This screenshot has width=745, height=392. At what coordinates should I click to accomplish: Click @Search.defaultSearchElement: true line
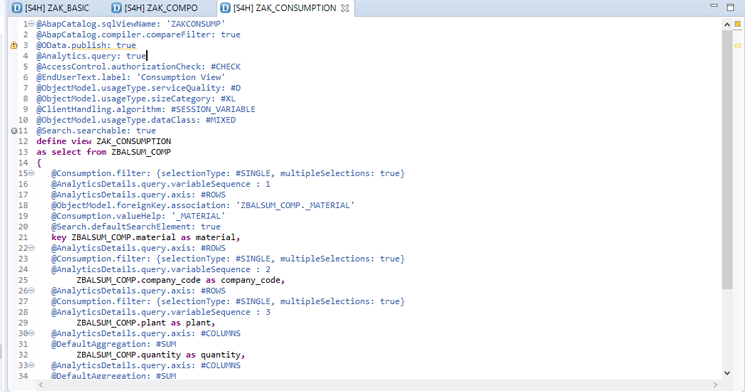click(136, 227)
